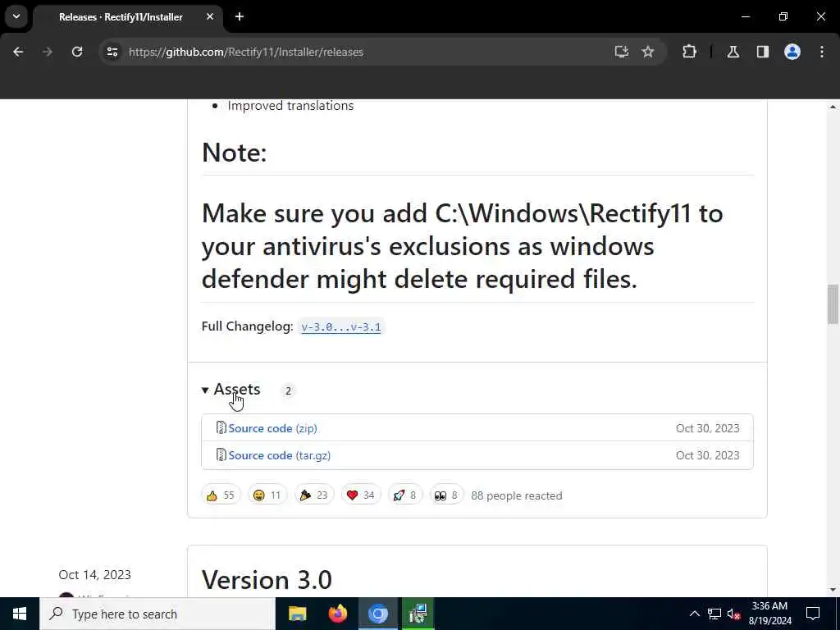Click Oct 30, 2023 date on zip row
The height and width of the screenshot is (630, 840).
click(707, 428)
